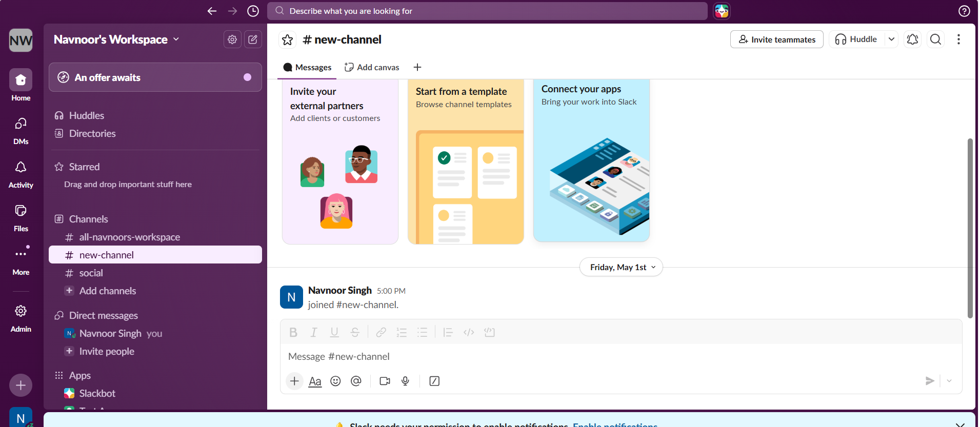Open direct message with Navnoor Singh

pyautogui.click(x=155, y=333)
